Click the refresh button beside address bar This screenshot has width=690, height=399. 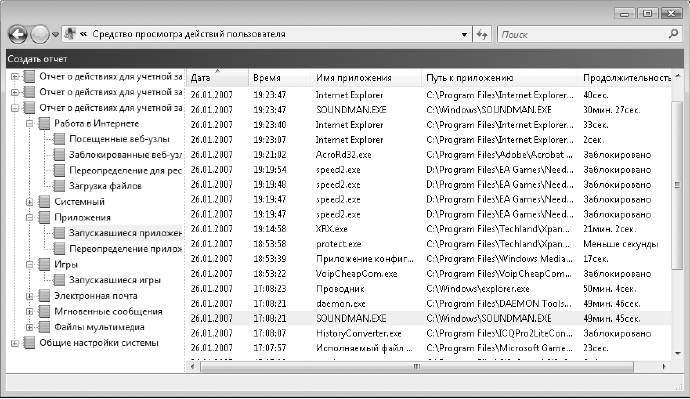(482, 34)
